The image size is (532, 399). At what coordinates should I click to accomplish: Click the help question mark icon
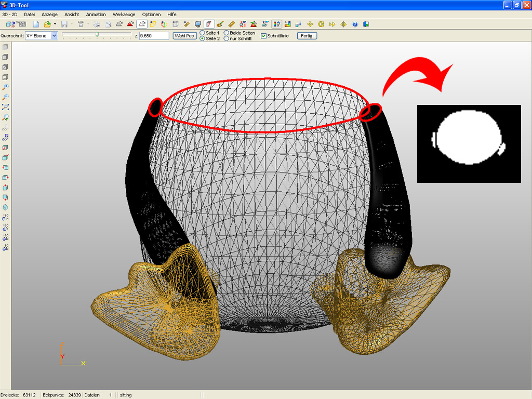coord(355,24)
